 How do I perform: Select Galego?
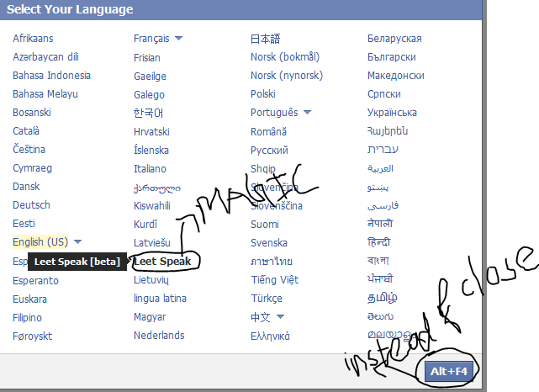click(149, 94)
